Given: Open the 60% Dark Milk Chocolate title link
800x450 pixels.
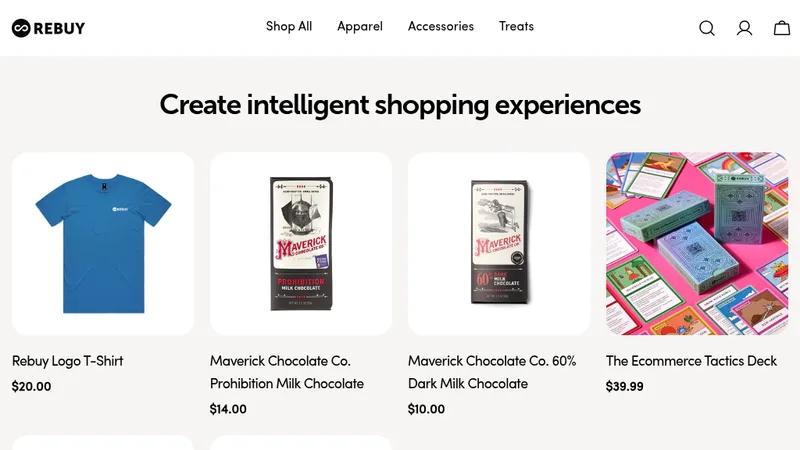Looking at the screenshot, I should 492,372.
